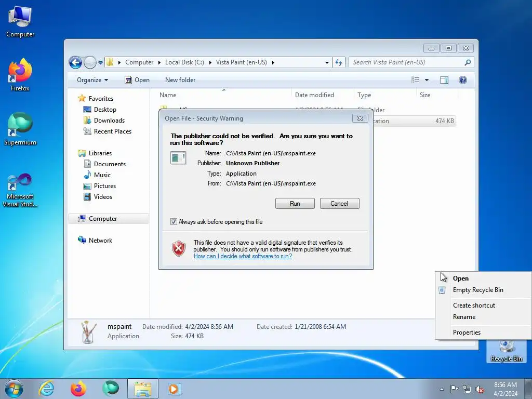Click Open in the Explorer toolbar
532x399 pixels.
coord(137,80)
